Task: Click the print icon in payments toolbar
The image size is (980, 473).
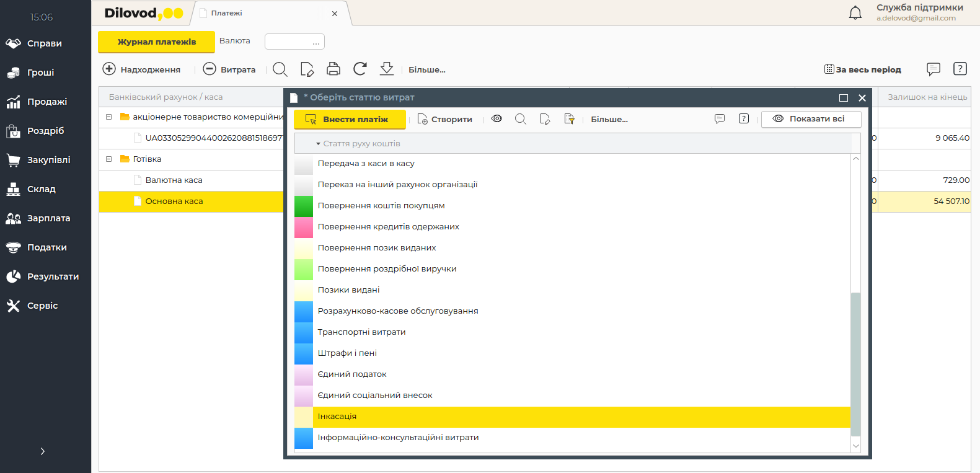Action: (x=333, y=69)
